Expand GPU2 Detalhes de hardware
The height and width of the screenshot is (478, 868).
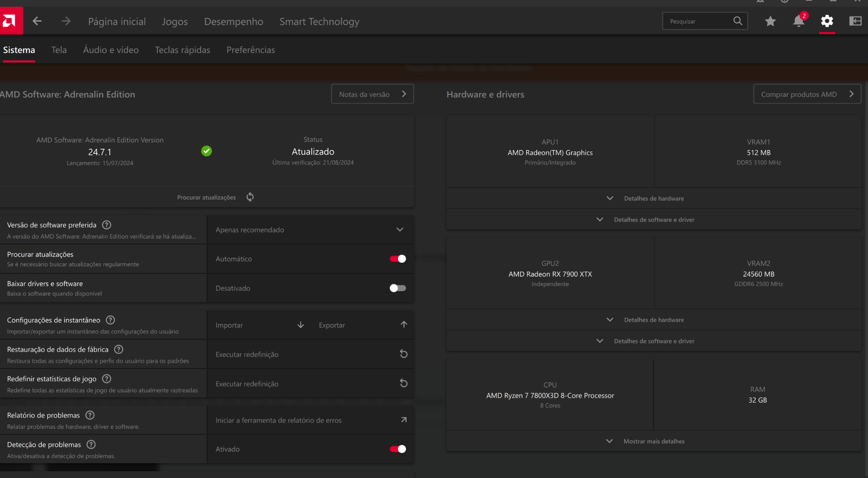pyautogui.click(x=654, y=320)
